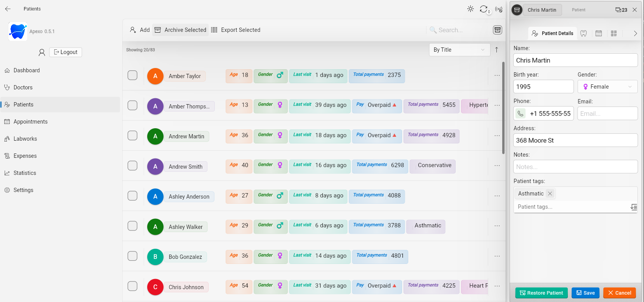Open Dashboard in sidebar

[x=60, y=70]
